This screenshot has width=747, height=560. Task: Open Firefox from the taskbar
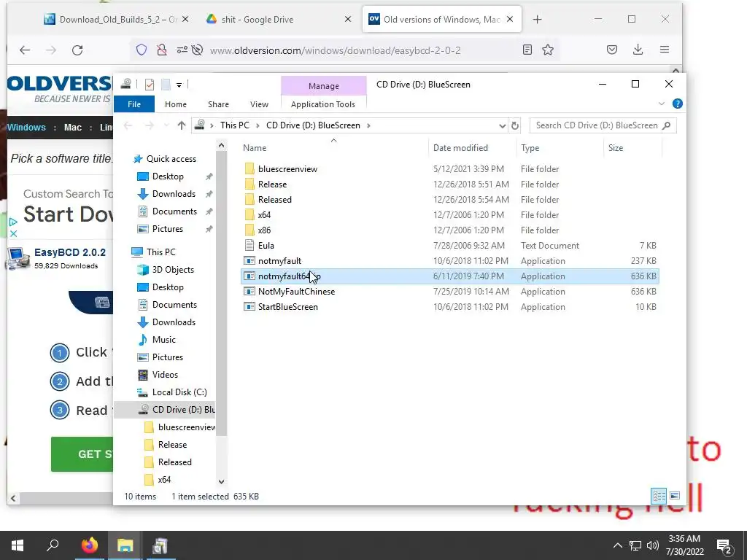tap(90, 545)
